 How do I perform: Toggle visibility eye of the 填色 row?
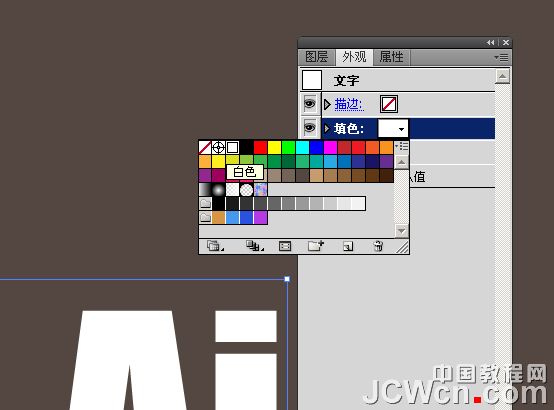(x=310, y=127)
